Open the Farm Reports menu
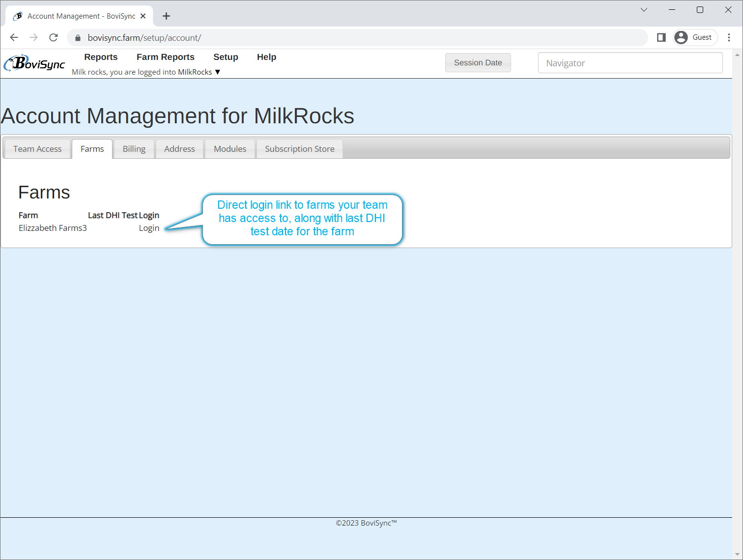 point(166,57)
